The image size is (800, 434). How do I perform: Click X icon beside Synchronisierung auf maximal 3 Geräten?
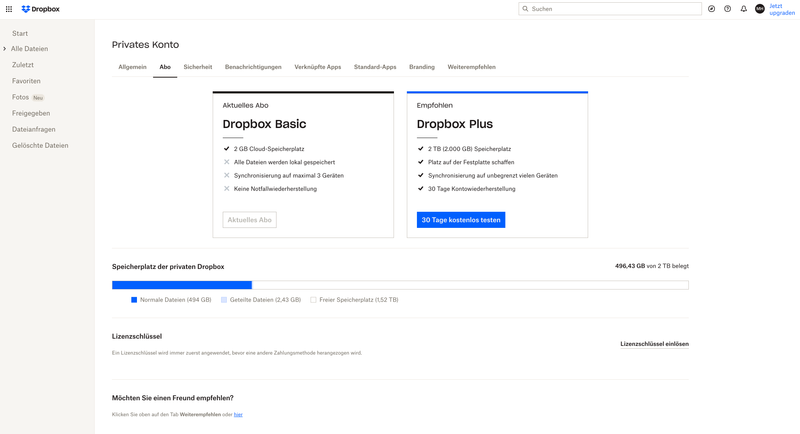[x=227, y=175]
